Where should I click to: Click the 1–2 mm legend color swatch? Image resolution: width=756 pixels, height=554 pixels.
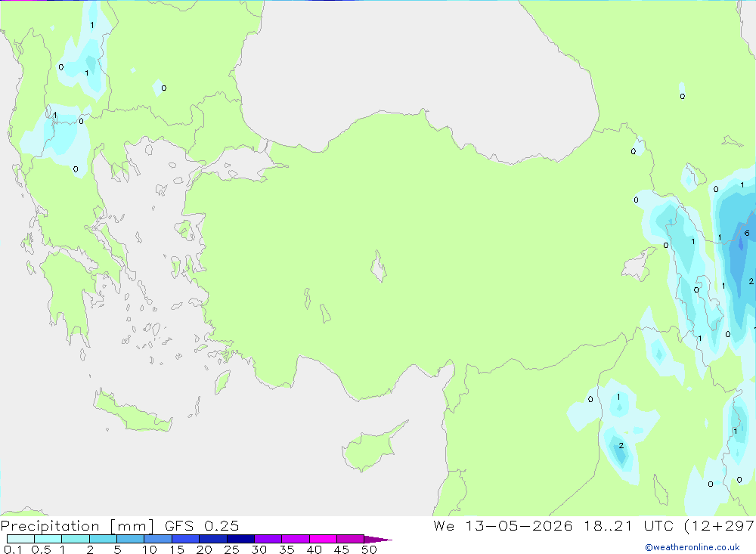pyautogui.click(x=75, y=539)
